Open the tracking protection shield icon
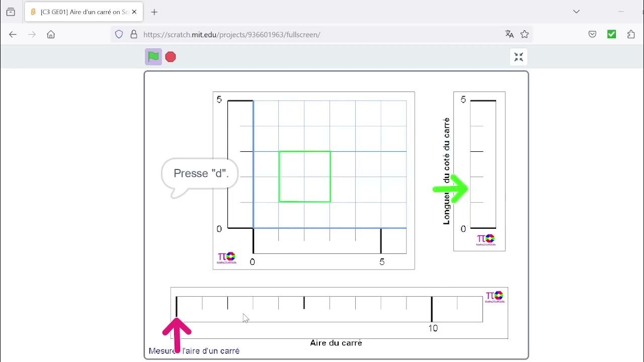Viewport: 644px width, 362px height. pyautogui.click(x=119, y=34)
